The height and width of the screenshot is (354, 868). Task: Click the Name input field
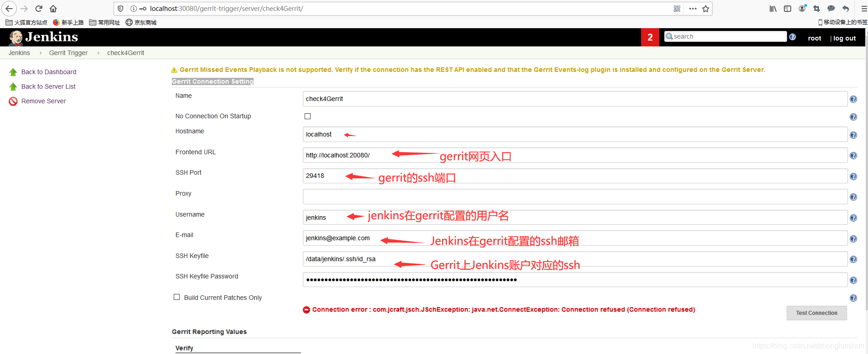(x=575, y=99)
